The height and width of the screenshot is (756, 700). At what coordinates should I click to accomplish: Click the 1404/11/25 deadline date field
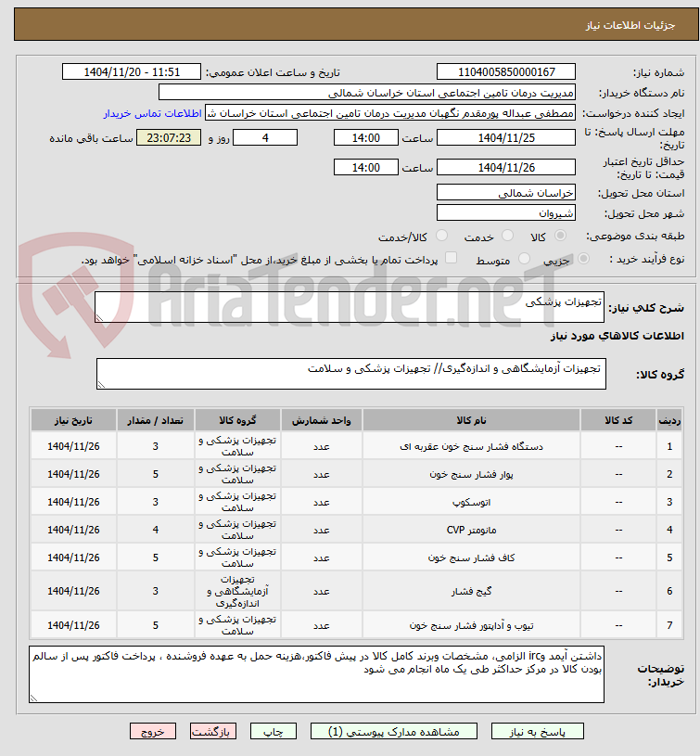pyautogui.click(x=506, y=138)
